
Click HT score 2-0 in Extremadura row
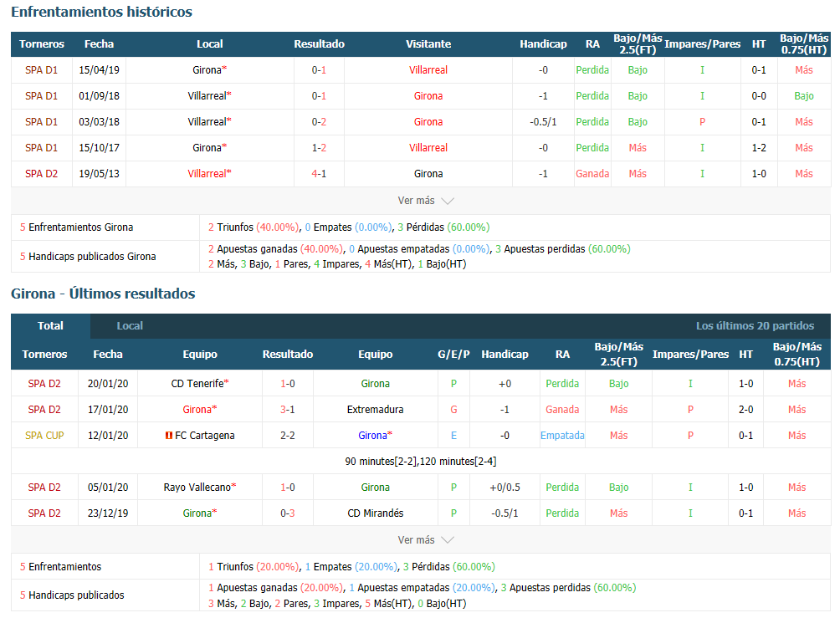[x=745, y=410]
